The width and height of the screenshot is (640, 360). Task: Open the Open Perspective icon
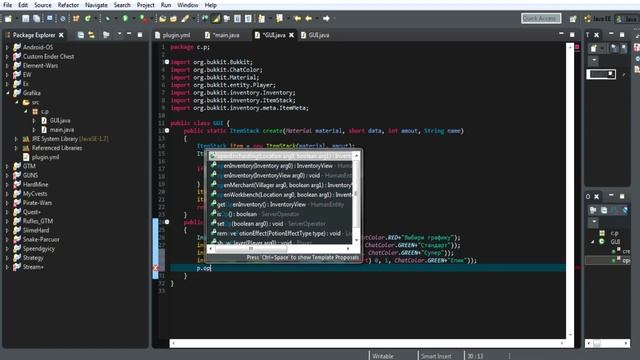pyautogui.click(x=573, y=19)
